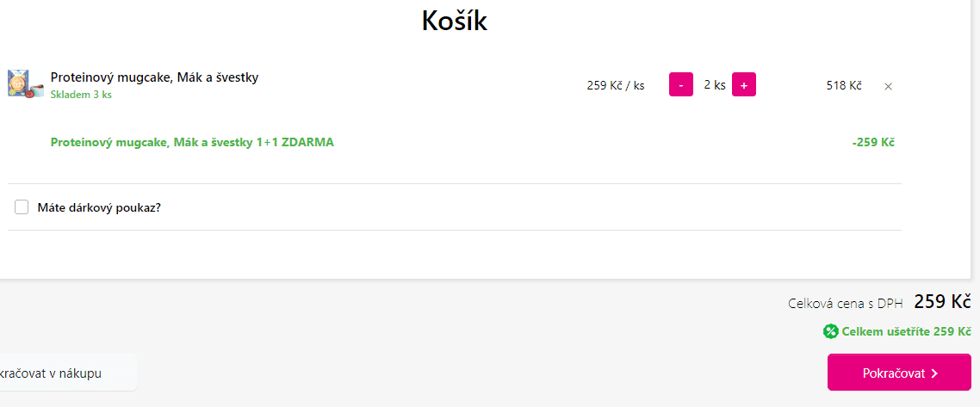This screenshot has width=980, height=407.
Task: Increase quantity with the plus button
Action: [x=744, y=85]
